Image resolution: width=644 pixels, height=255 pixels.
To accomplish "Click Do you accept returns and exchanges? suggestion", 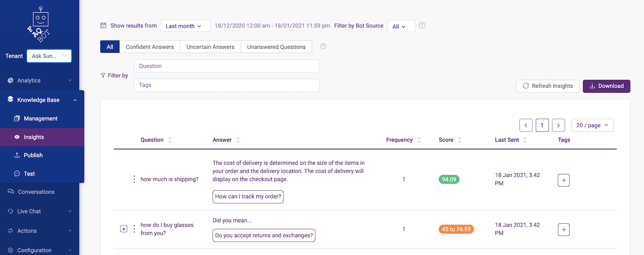I will coord(264,235).
